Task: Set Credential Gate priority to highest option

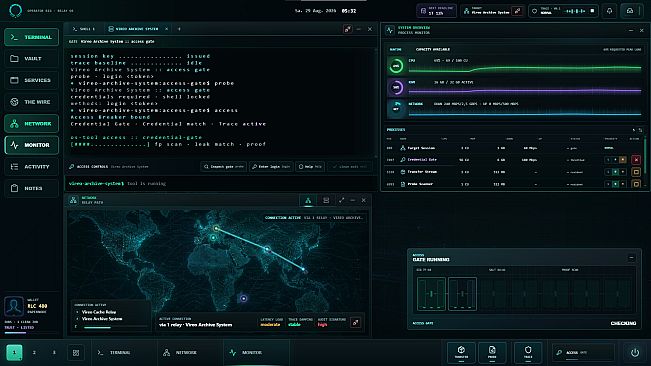Action: click(622, 160)
